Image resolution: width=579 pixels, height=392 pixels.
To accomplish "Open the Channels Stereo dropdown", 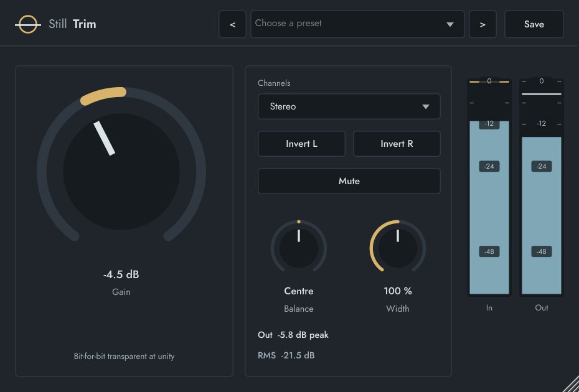I will tap(349, 106).
